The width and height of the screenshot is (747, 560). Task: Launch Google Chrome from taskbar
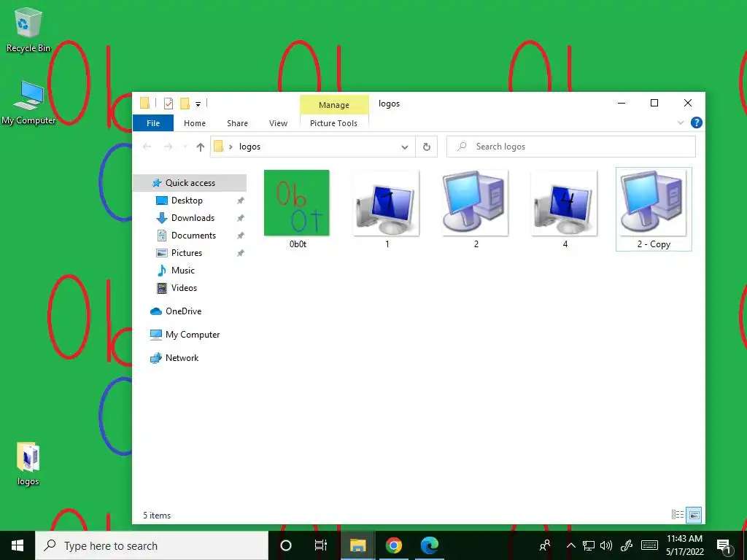click(x=393, y=545)
